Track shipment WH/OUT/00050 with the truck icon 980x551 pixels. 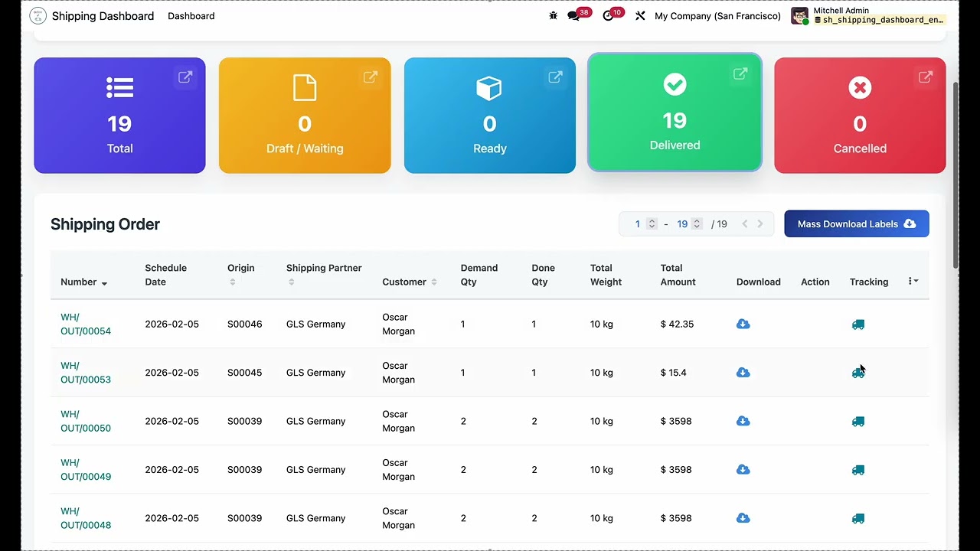tap(858, 421)
